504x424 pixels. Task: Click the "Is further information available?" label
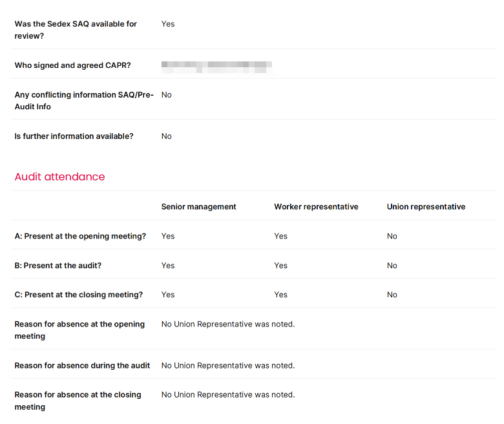point(74,136)
